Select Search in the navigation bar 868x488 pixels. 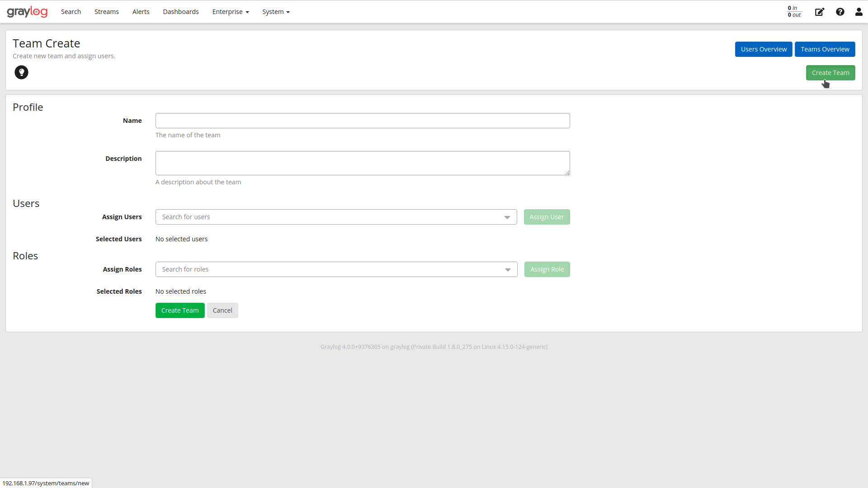pyautogui.click(x=71, y=11)
